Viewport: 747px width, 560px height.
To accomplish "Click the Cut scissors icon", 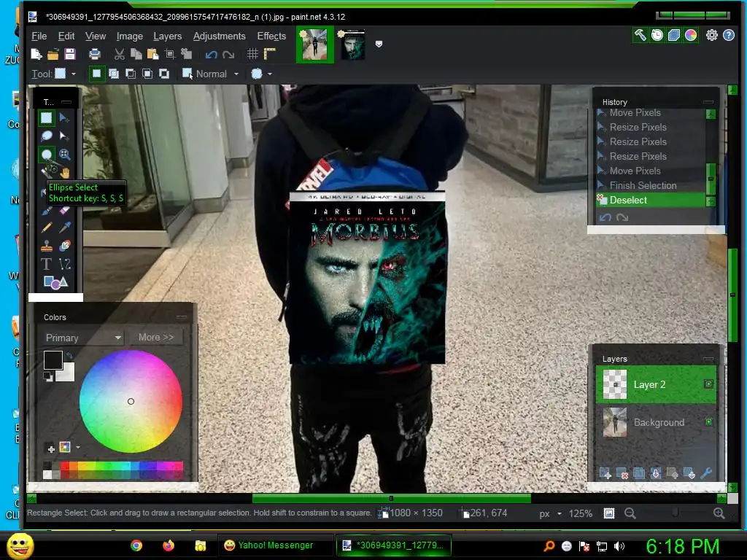I will click(x=119, y=54).
